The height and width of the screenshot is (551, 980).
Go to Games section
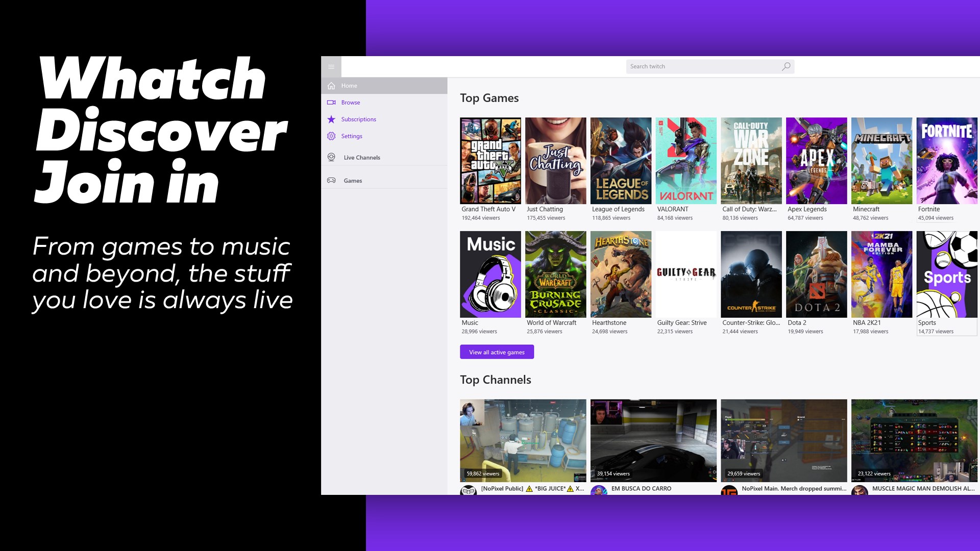384,180
